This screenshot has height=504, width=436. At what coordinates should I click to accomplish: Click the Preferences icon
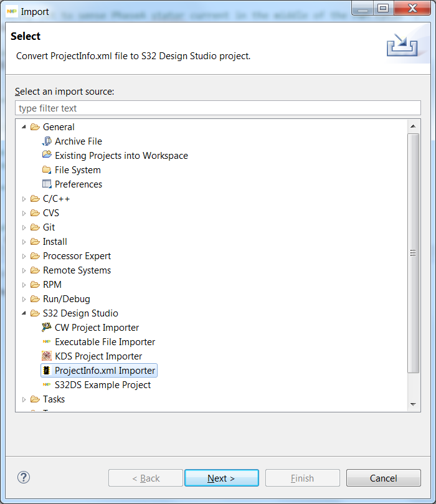[x=47, y=184]
